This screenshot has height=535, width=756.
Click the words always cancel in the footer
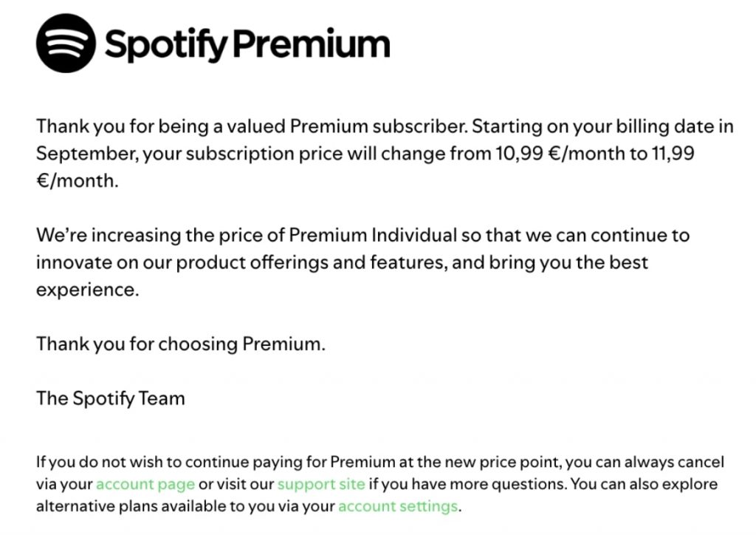point(674,462)
